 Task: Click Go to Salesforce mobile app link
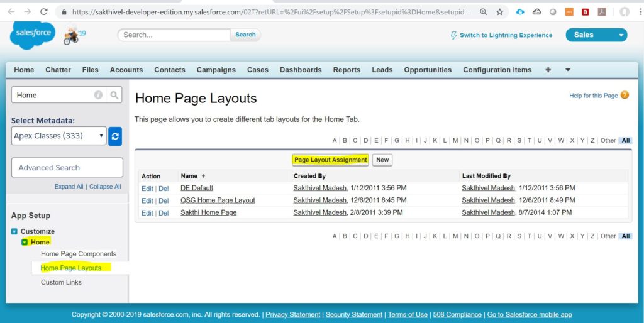pos(530,315)
